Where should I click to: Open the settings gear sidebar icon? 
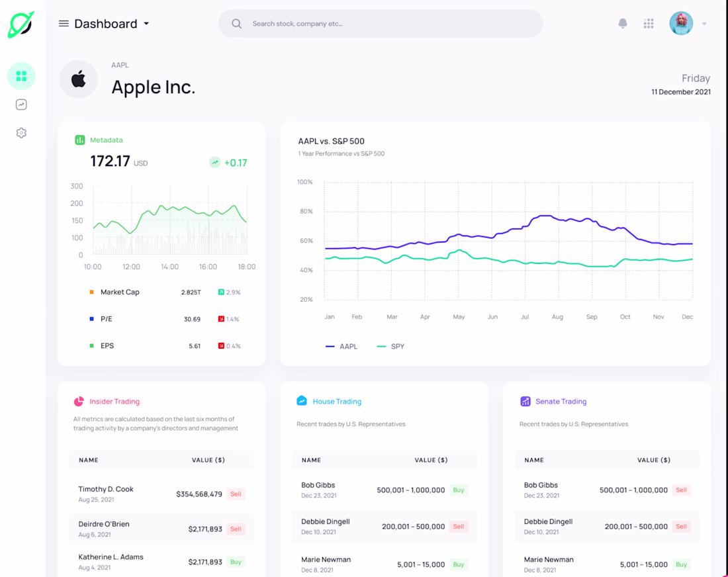(x=21, y=133)
